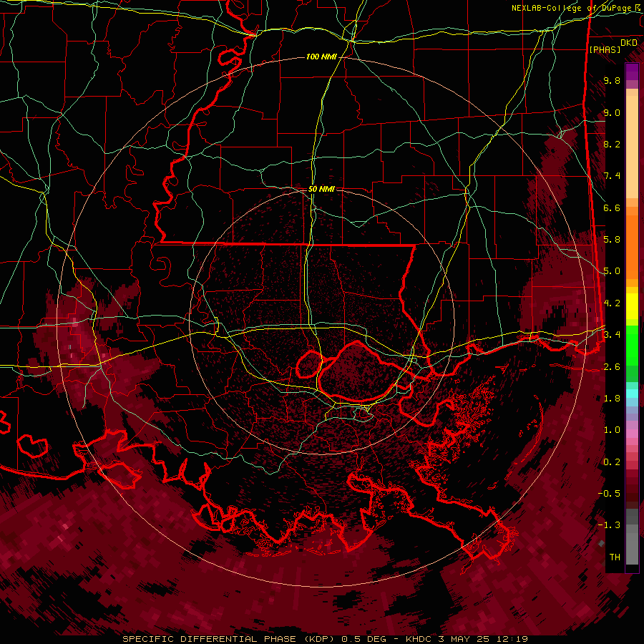Click the 5.8 value on the color scale
Image resolution: width=644 pixels, height=644 pixels.
click(612, 240)
